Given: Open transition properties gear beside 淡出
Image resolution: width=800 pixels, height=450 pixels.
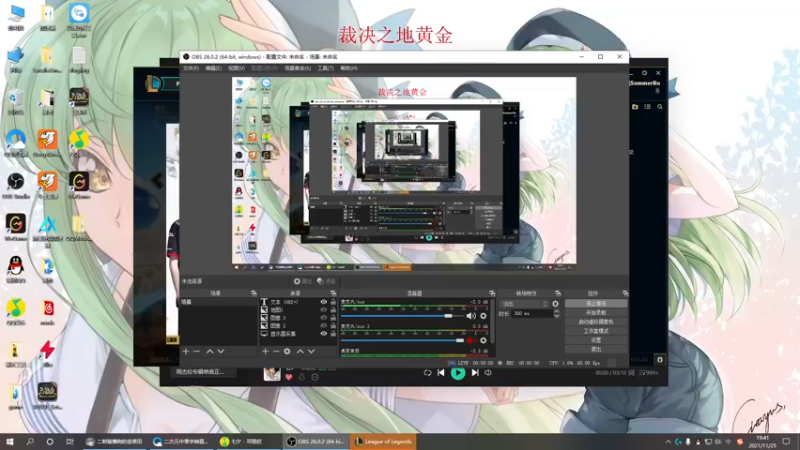Looking at the screenshot, I should coord(556,304).
